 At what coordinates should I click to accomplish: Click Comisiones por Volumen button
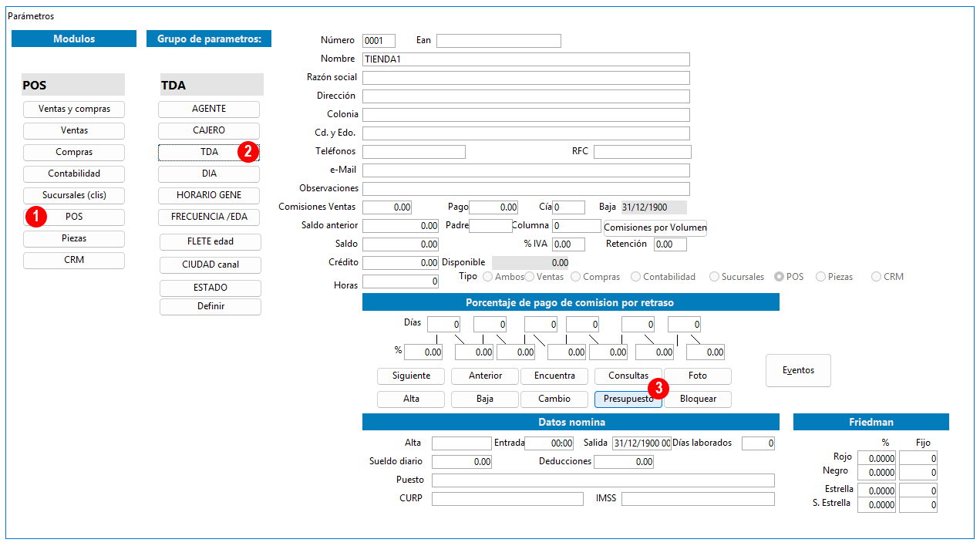pos(655,228)
